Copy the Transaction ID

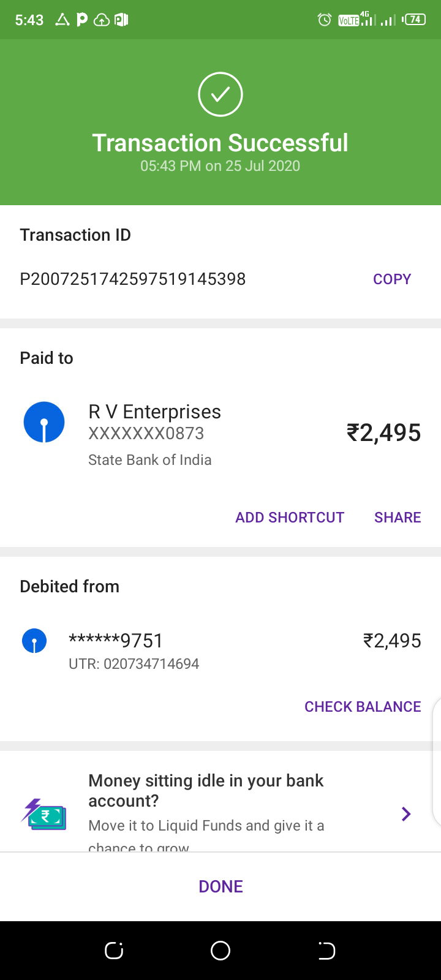click(x=392, y=279)
